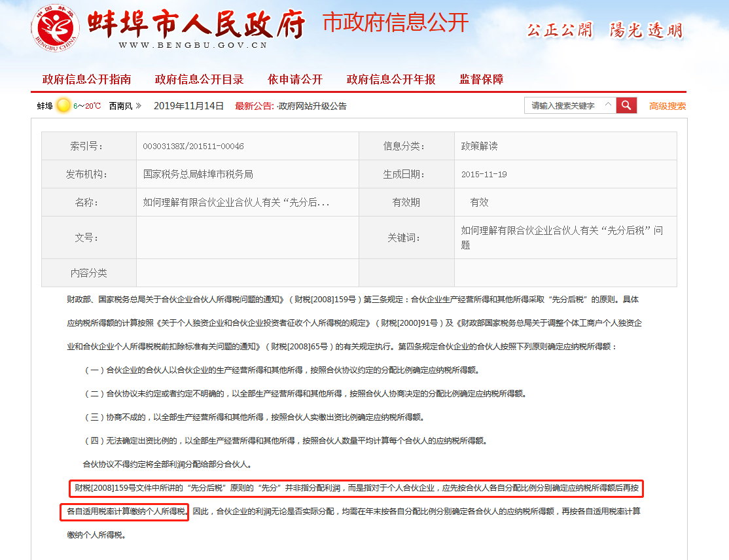The height and width of the screenshot is (560, 729).
Task: Open 政府信息公开指南 menu
Action: pyautogui.click(x=86, y=79)
